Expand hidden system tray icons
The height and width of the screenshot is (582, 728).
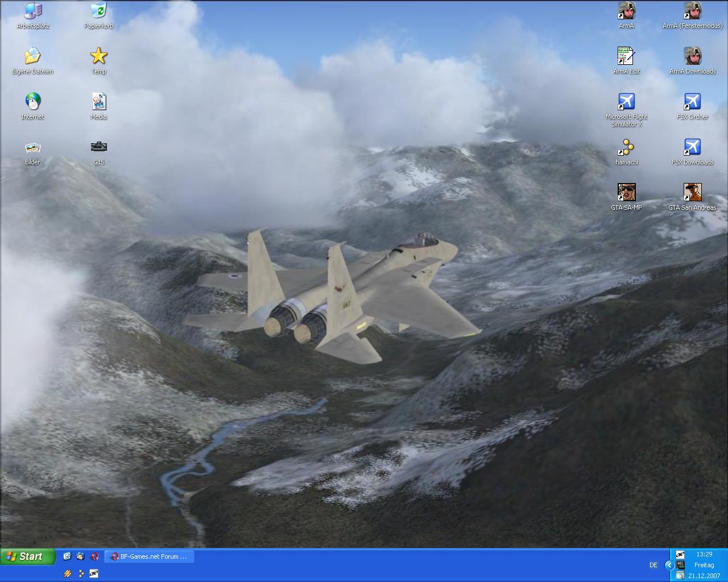tap(669, 565)
